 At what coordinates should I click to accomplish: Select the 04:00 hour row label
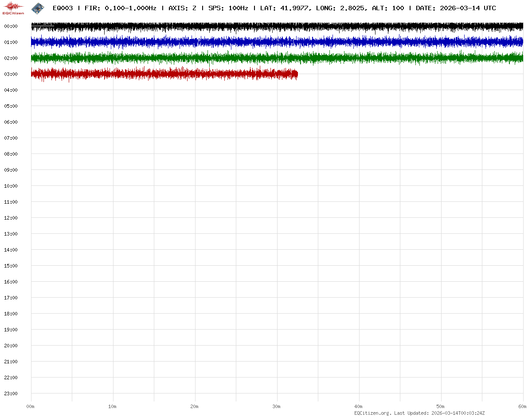11,90
